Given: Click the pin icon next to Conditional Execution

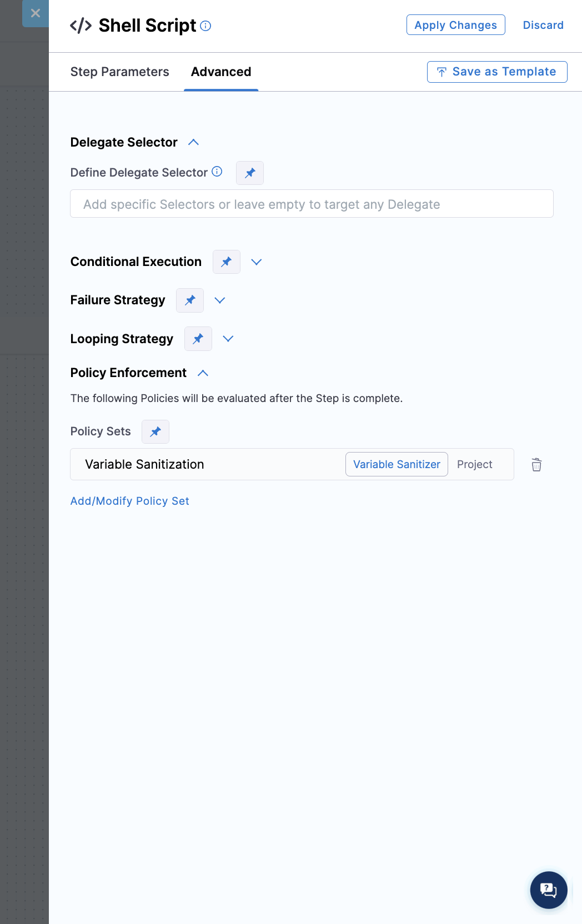Looking at the screenshot, I should point(227,262).
